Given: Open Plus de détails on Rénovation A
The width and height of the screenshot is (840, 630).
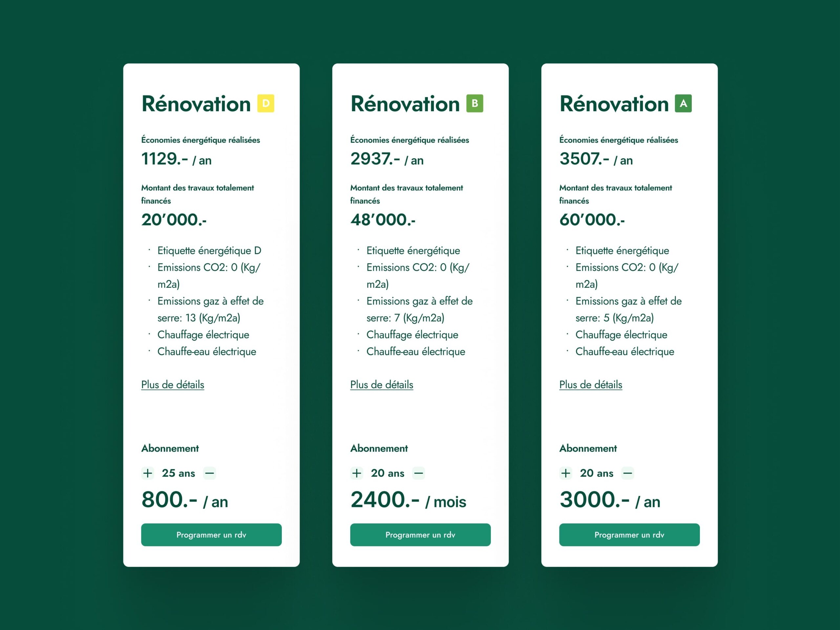Looking at the screenshot, I should [591, 385].
